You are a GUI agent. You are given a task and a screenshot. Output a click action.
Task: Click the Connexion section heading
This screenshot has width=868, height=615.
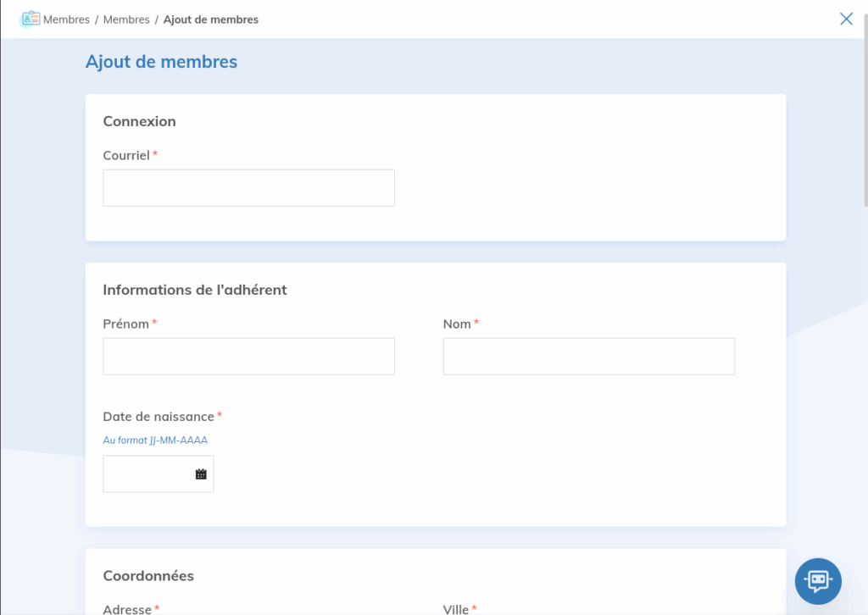click(x=140, y=121)
